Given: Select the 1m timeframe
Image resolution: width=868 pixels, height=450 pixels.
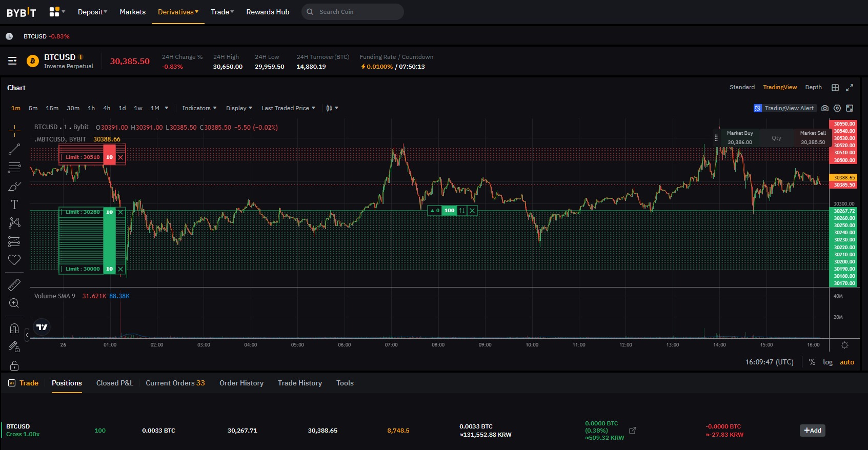Looking at the screenshot, I should (16, 108).
